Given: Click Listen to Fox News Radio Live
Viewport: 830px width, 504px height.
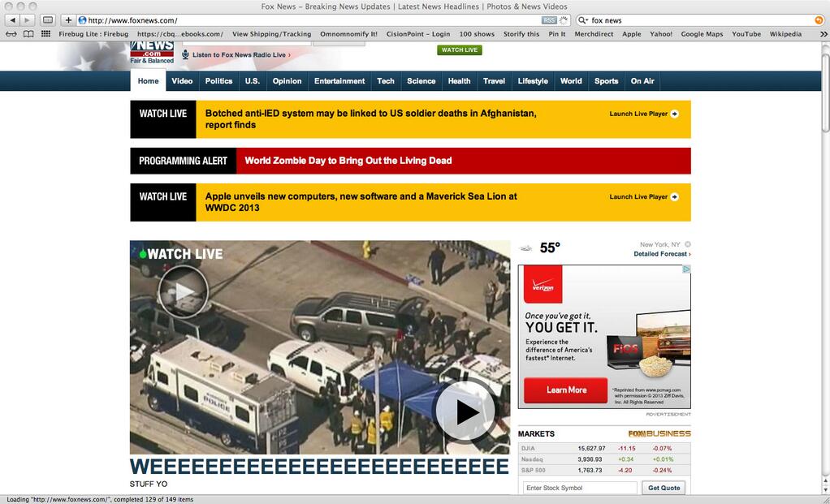Looking at the screenshot, I should click(241, 54).
